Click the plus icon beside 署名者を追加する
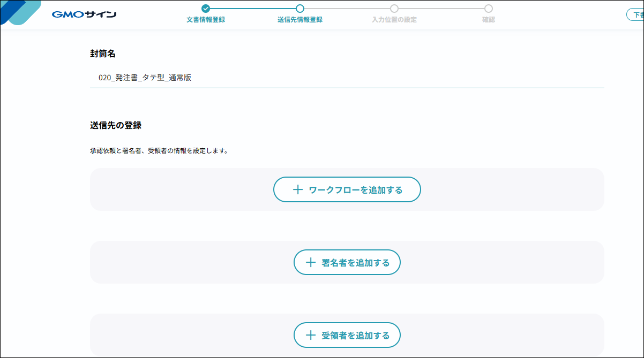The width and height of the screenshot is (644, 358). [311, 263]
